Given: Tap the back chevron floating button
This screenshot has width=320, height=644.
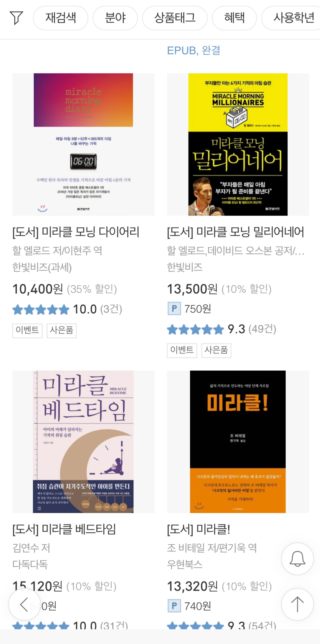Looking at the screenshot, I should click(x=24, y=605).
